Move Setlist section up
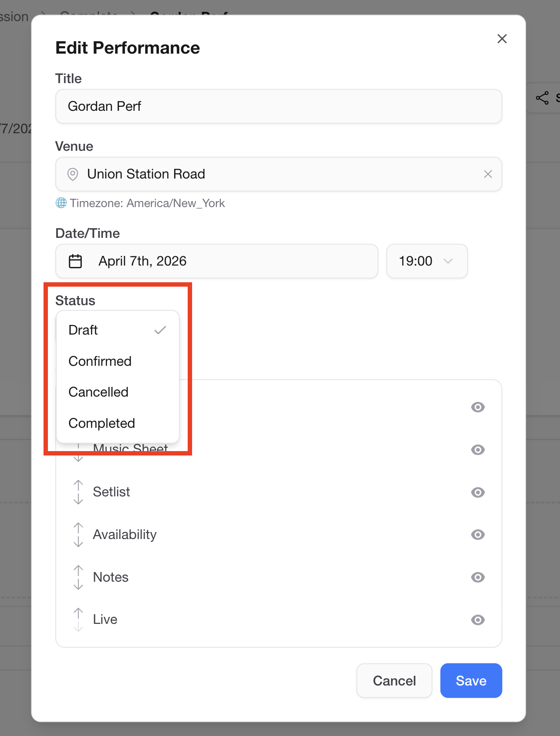Screen dimensions: 560x736 tap(78, 485)
